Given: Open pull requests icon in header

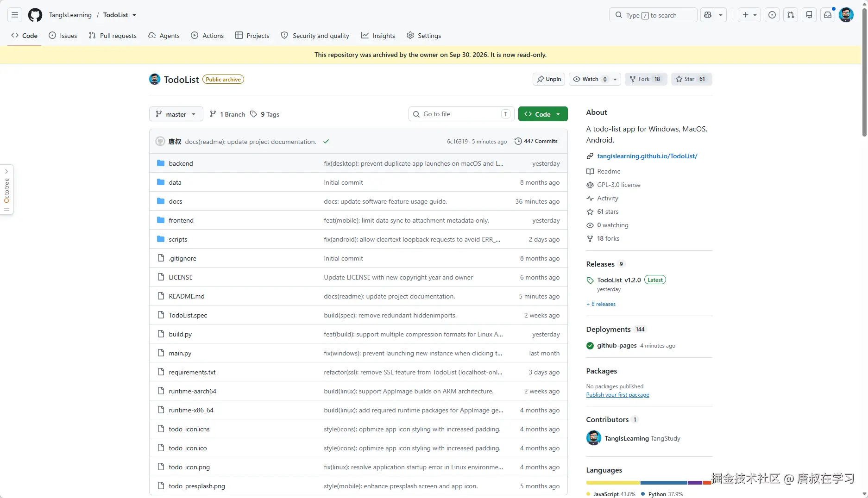Looking at the screenshot, I should [791, 15].
